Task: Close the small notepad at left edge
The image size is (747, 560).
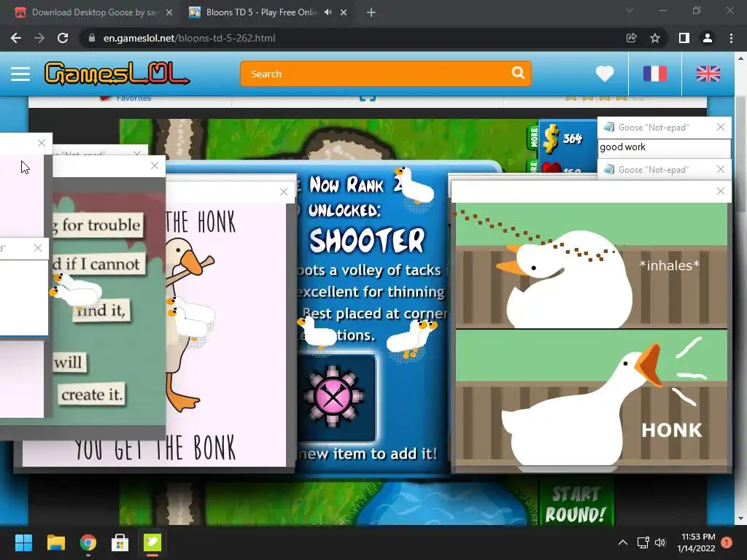Action: click(38, 248)
